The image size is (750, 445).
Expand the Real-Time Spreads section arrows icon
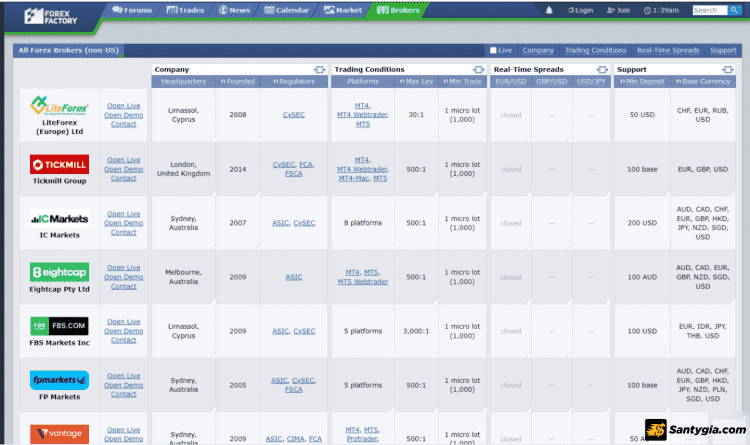pos(602,69)
